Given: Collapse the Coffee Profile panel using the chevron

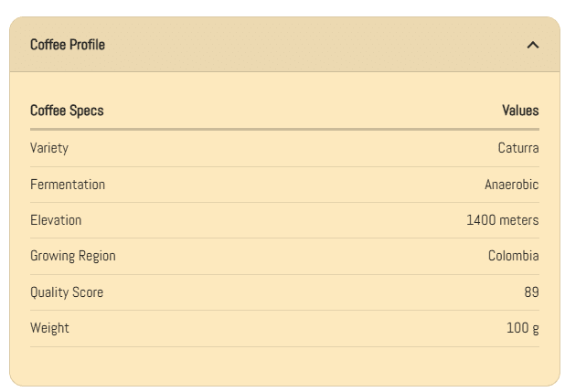Looking at the screenshot, I should pyautogui.click(x=533, y=45).
